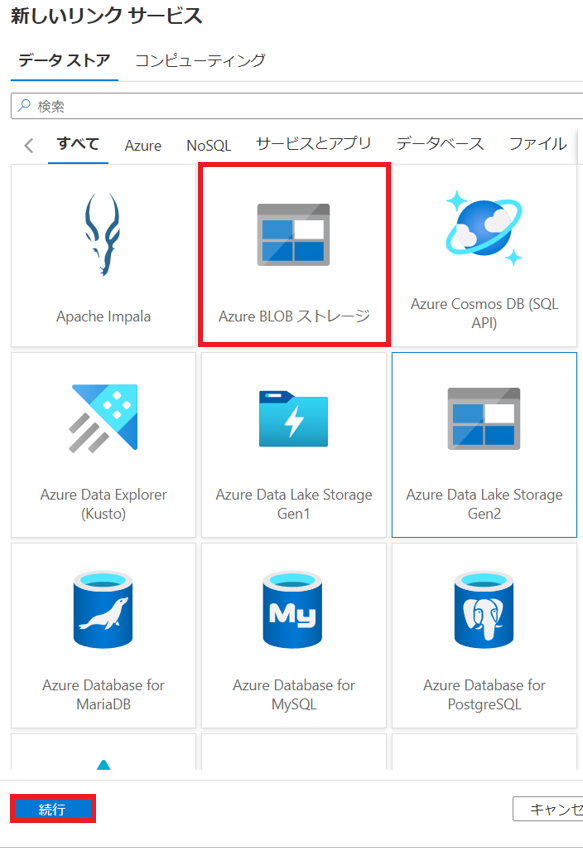The image size is (583, 848).
Task: Click the Azure Database for MySQL label
Action: point(294,694)
